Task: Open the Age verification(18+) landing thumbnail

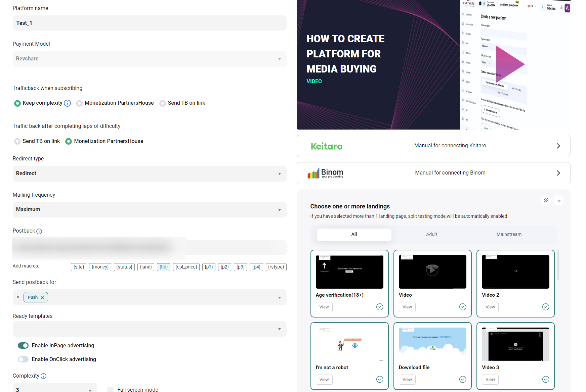Action: point(349,272)
